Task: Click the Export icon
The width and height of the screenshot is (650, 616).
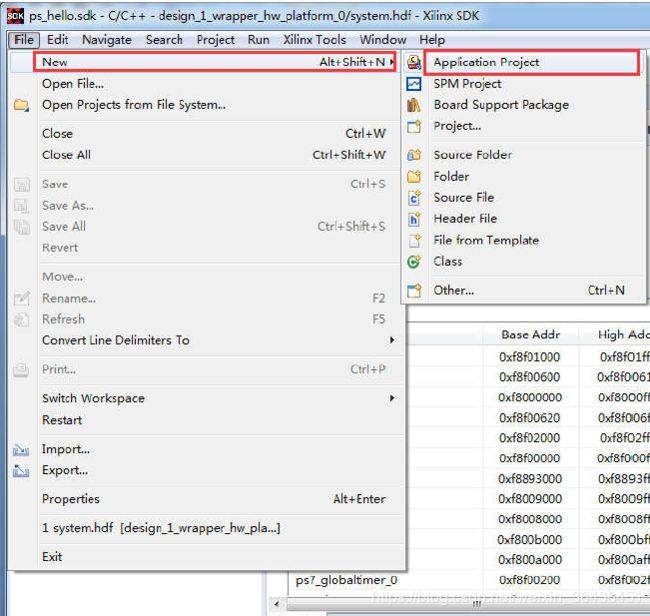Action: click(x=21, y=470)
